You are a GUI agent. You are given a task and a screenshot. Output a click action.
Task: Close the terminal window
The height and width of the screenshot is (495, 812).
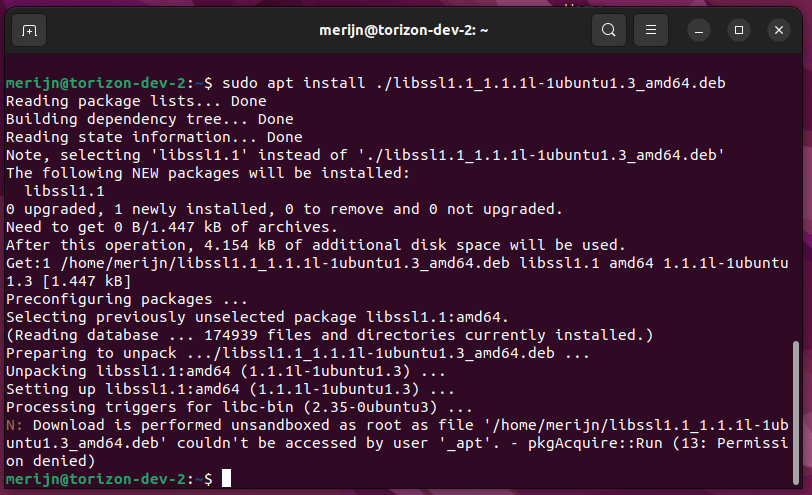point(778,31)
